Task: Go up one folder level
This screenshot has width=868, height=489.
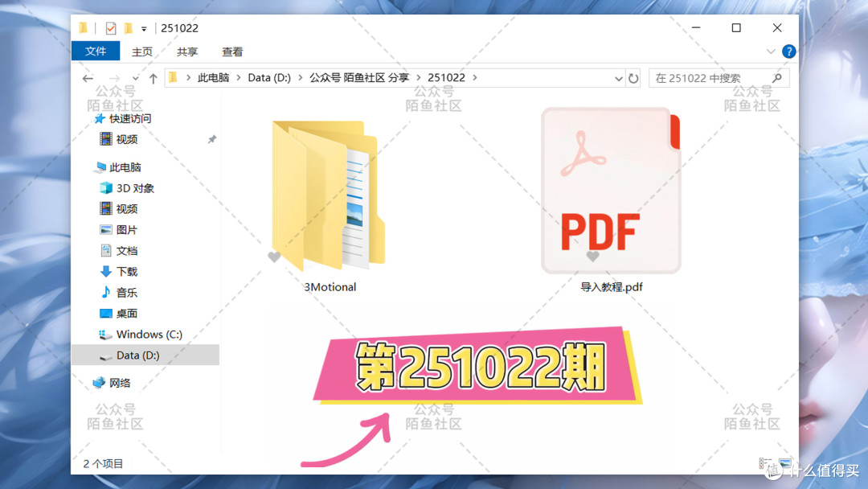Action: pos(154,78)
